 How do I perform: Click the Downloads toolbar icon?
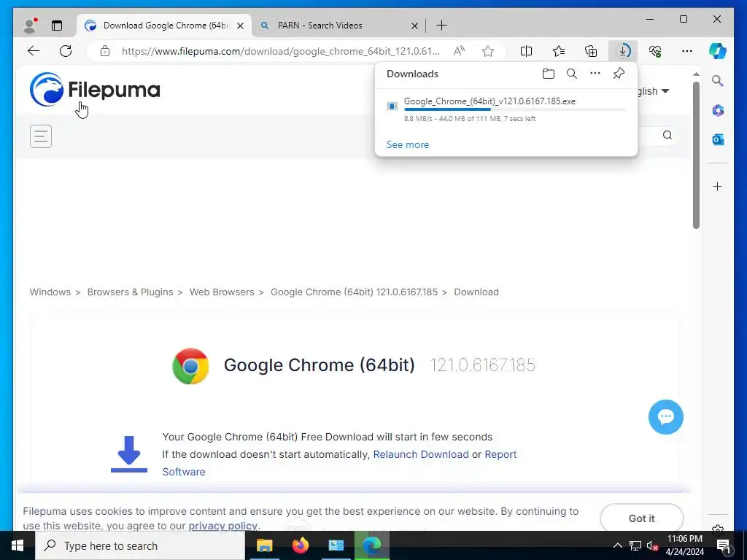coord(623,51)
